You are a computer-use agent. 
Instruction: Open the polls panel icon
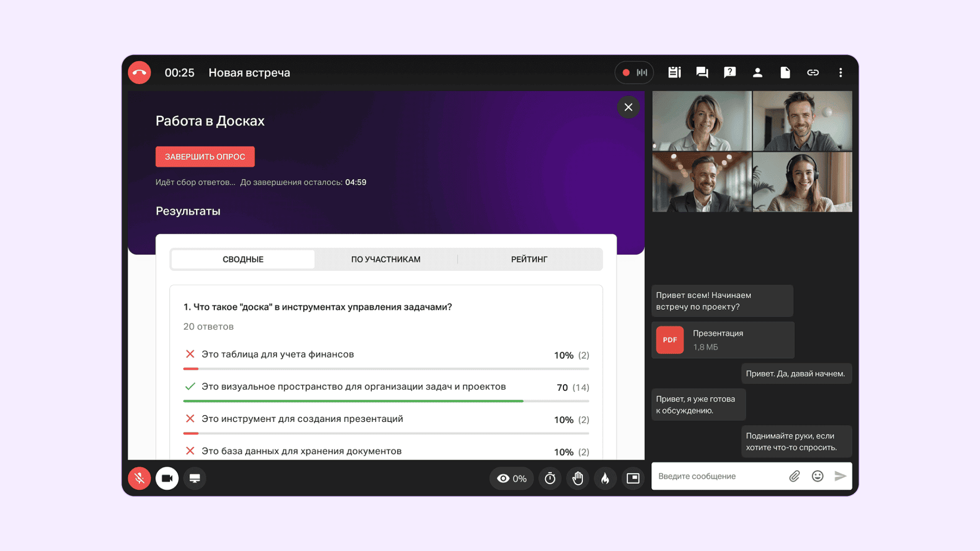tap(674, 72)
